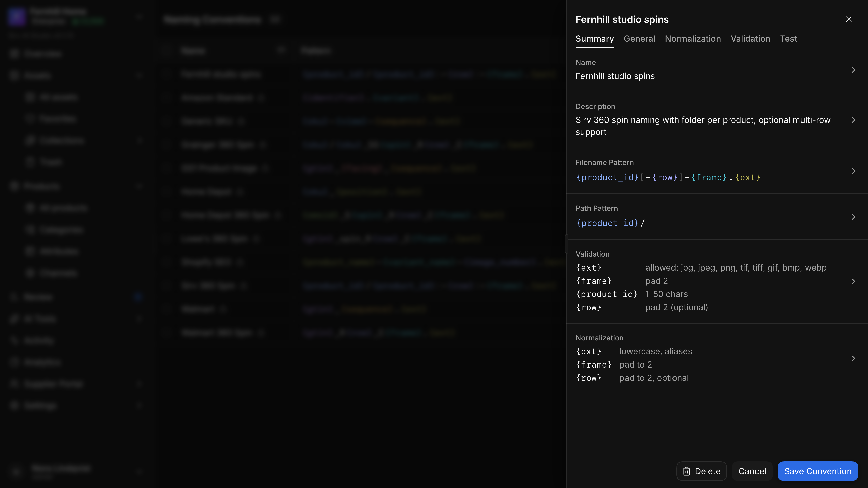Screen dimensions: 868x488
Task: Click the trash icon in Delete button
Action: [x=686, y=471]
